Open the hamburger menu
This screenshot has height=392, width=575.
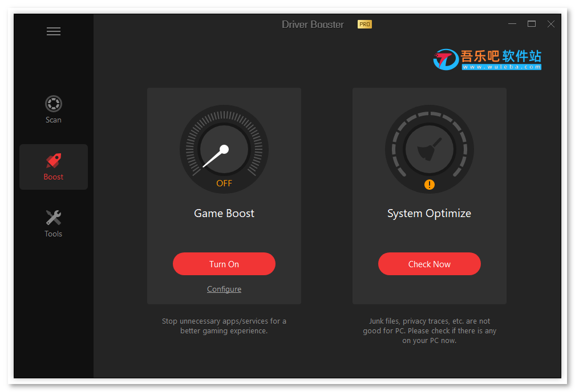(54, 31)
